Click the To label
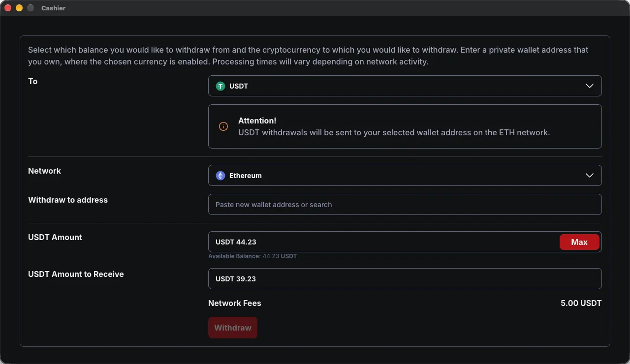Screen dimensions: 630x364 click(32, 81)
